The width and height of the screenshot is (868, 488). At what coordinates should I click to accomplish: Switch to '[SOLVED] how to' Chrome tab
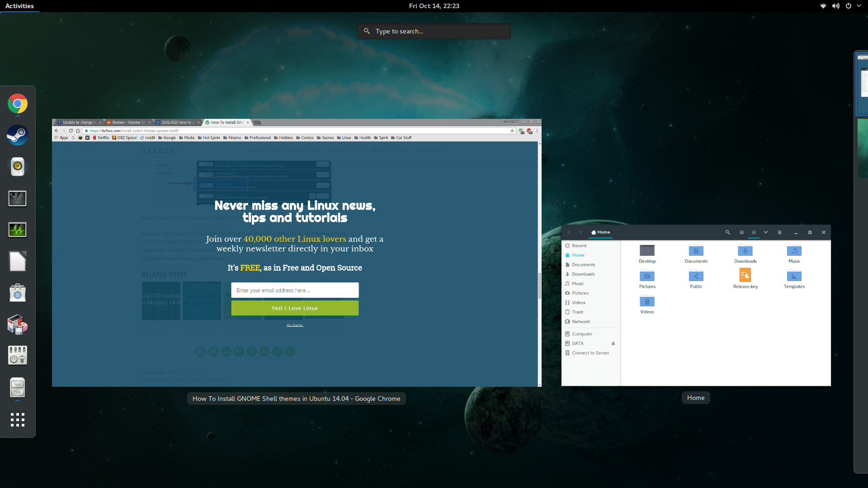177,122
